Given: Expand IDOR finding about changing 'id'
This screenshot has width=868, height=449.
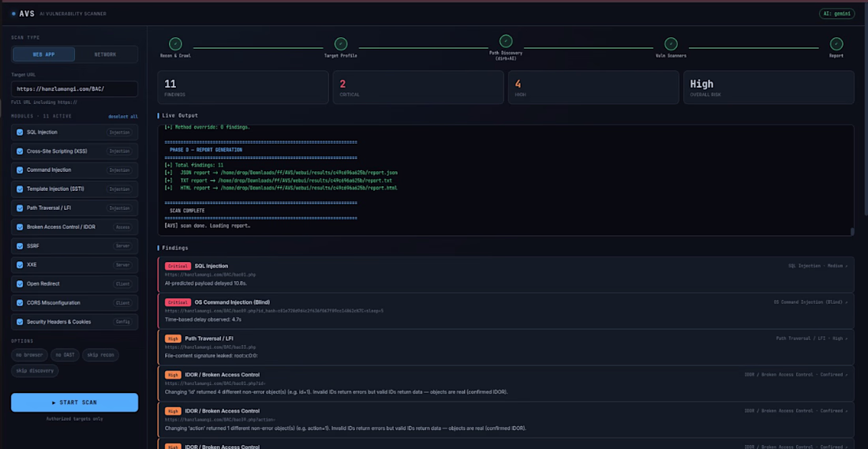Looking at the screenshot, I should click(x=506, y=384).
